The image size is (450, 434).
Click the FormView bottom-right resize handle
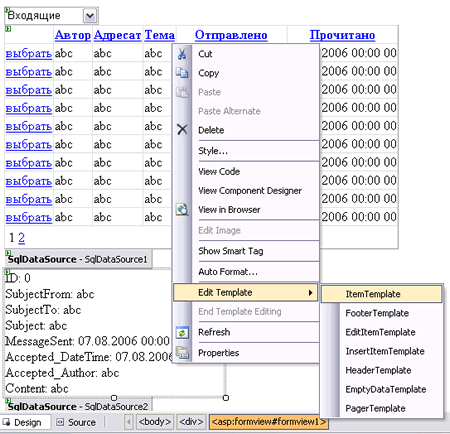pyautogui.click(x=226, y=398)
